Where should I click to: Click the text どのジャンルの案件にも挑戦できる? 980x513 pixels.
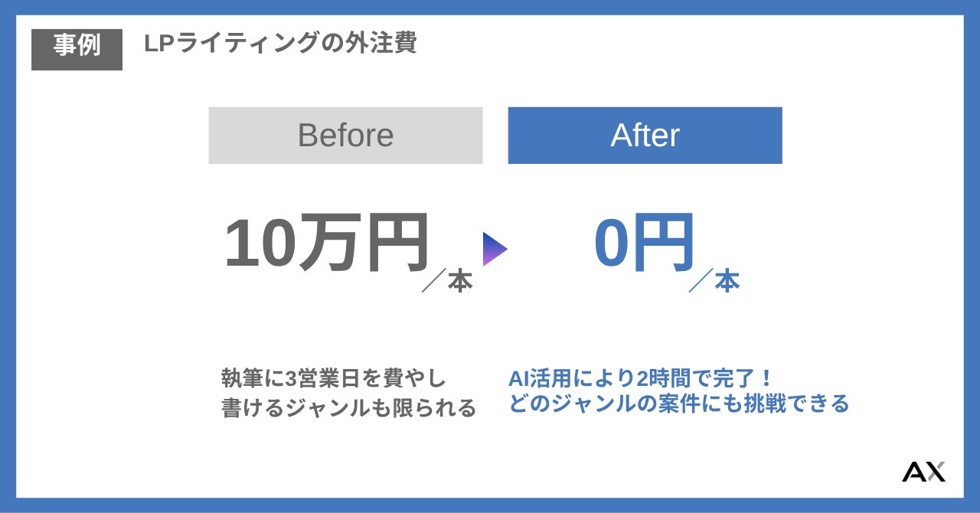click(679, 404)
